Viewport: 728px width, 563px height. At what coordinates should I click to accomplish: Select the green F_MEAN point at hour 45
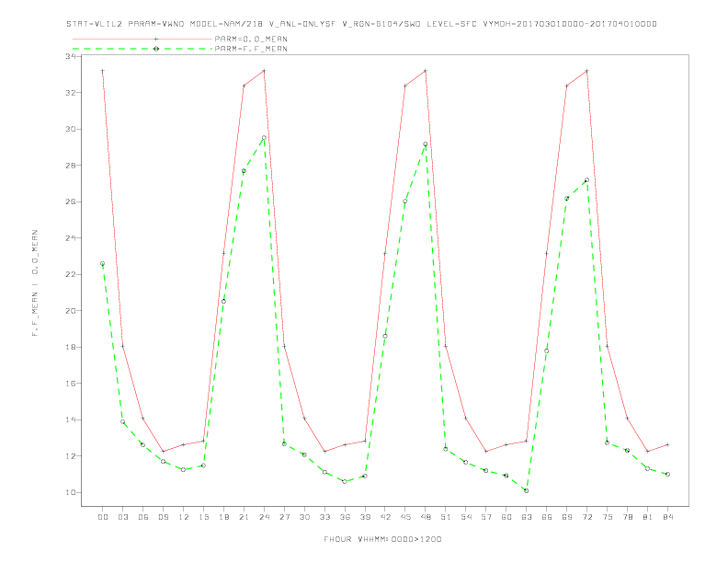404,201
